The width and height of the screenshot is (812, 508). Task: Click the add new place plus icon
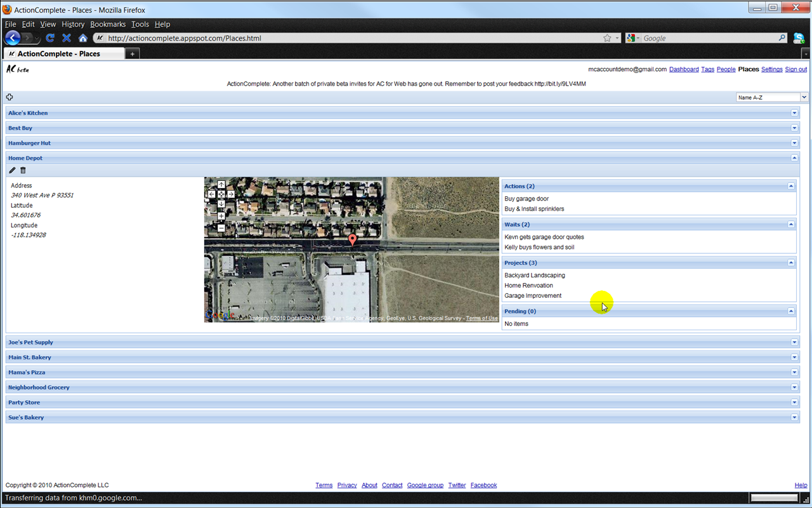pyautogui.click(x=10, y=97)
